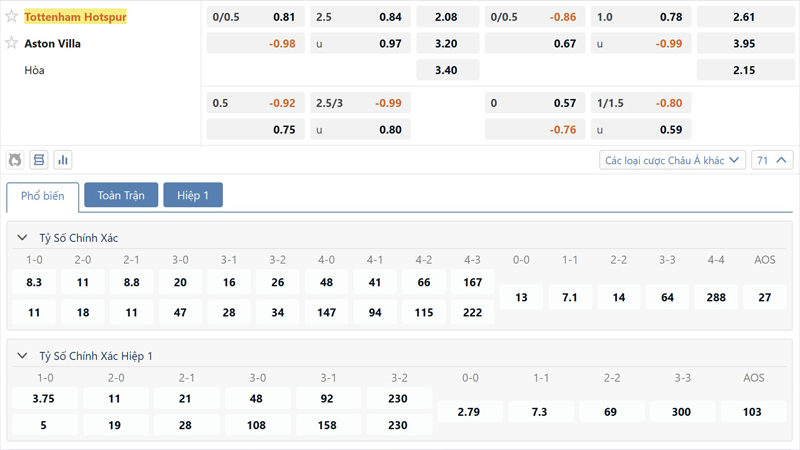Open the Các loại cược Châu Á khác dropdown
The image size is (800, 450).
click(x=672, y=160)
